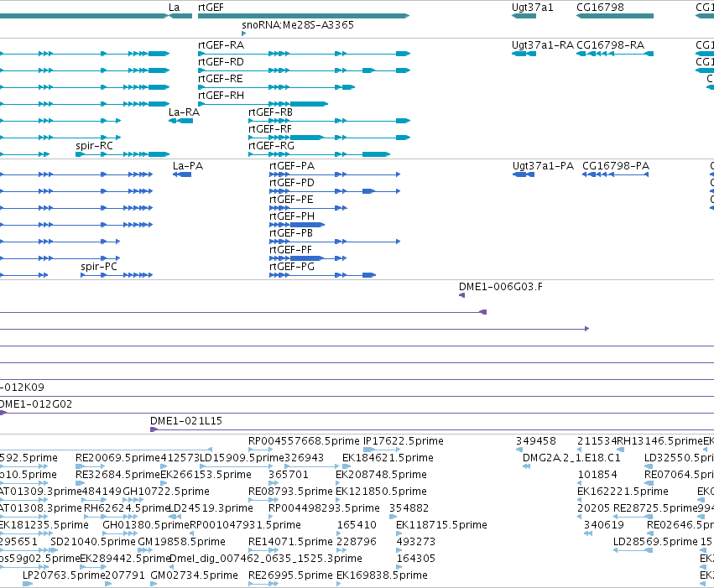Open transcript rtGEF-RA
Screen dimensions: 714x588
pyautogui.click(x=221, y=45)
